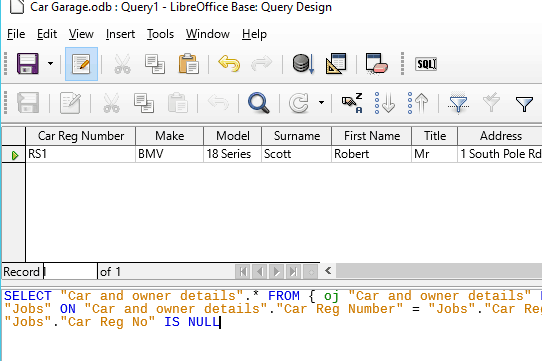Go to last record navigation button
The width and height of the screenshot is (542, 361).
pos(293,272)
